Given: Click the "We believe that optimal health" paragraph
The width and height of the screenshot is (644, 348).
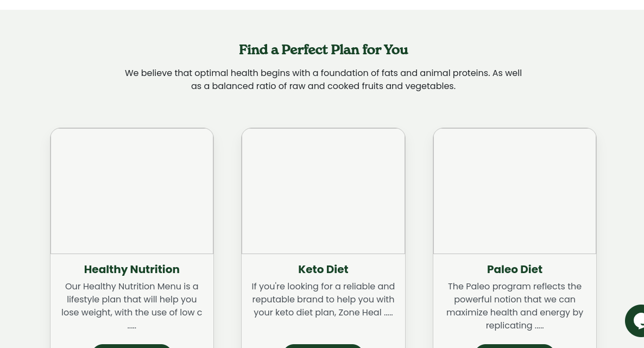Looking at the screenshot, I should (x=323, y=79).
